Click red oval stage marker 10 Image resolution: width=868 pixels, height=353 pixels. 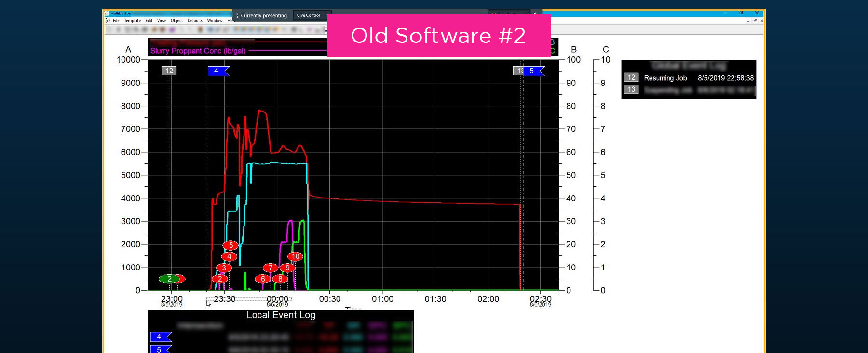coord(296,256)
